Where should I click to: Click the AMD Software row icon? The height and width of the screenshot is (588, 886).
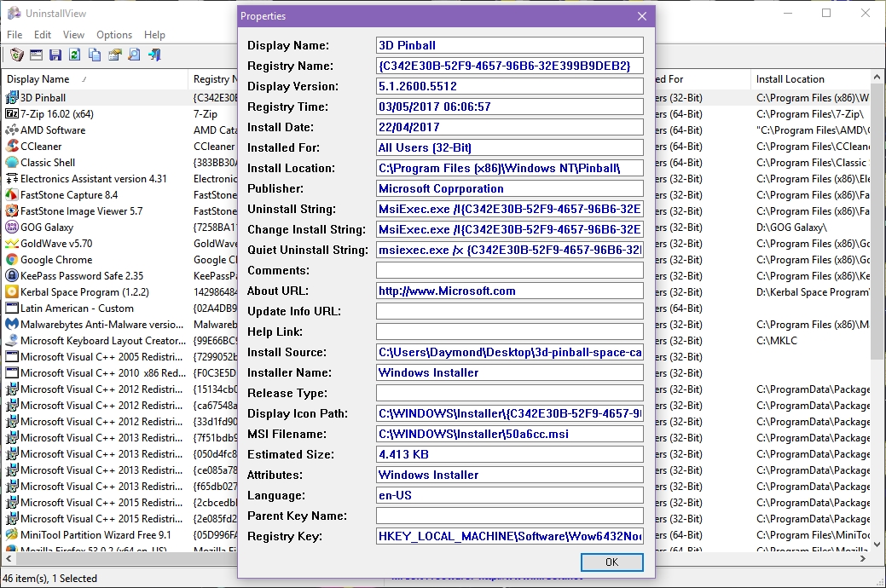(12, 130)
